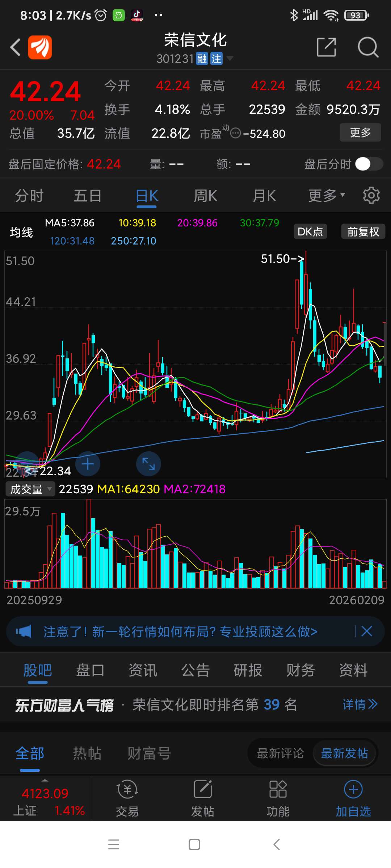Sort by 最新发帖
This screenshot has width=391, height=868.
(x=345, y=753)
